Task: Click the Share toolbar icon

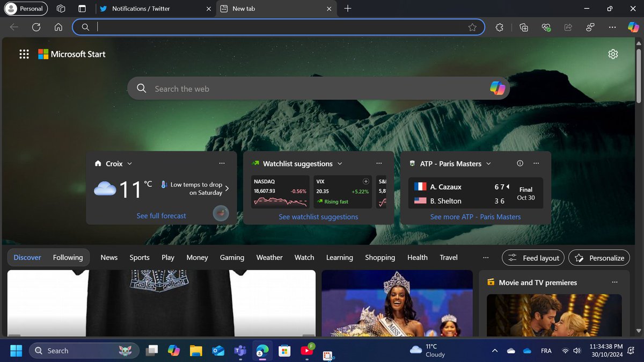Action: (x=568, y=27)
